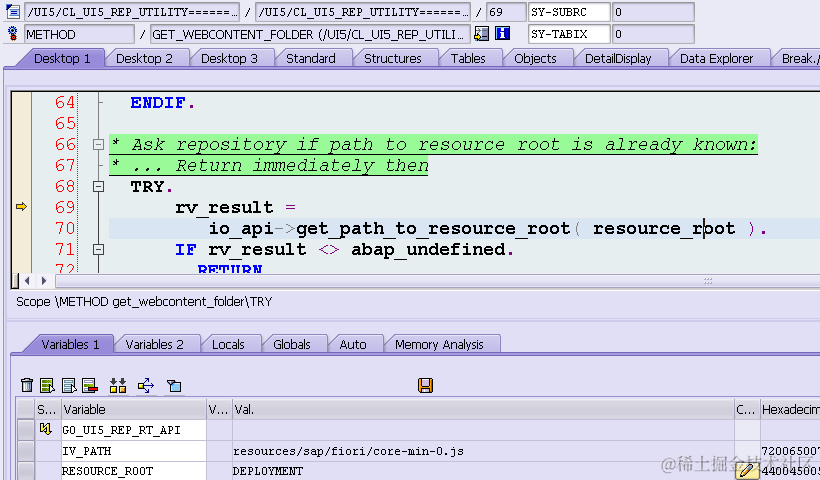Go to the Data Explorer tab
This screenshot has width=820, height=480.
pyautogui.click(x=716, y=58)
